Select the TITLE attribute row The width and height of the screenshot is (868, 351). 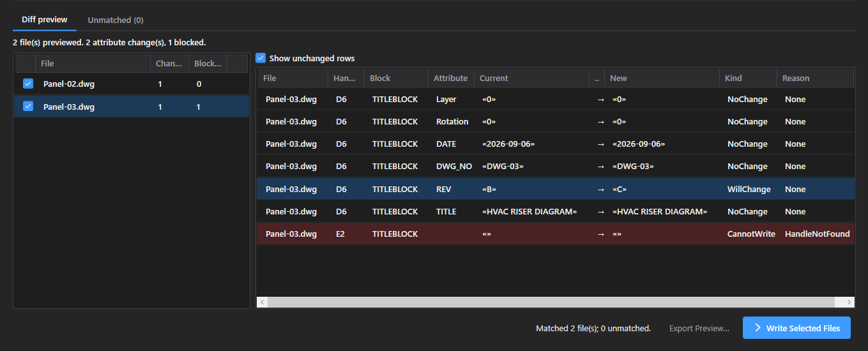(556, 211)
